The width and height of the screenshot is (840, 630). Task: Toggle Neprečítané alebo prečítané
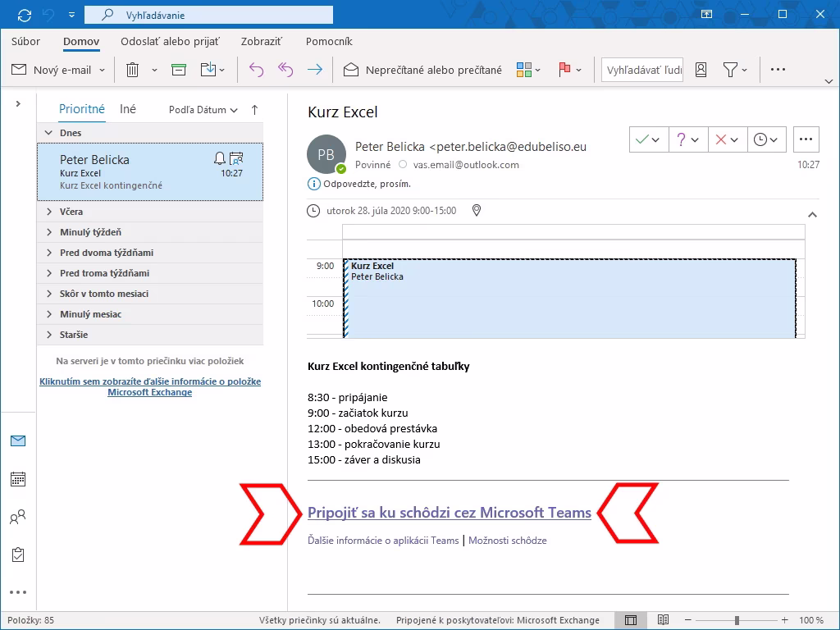pyautogui.click(x=422, y=70)
